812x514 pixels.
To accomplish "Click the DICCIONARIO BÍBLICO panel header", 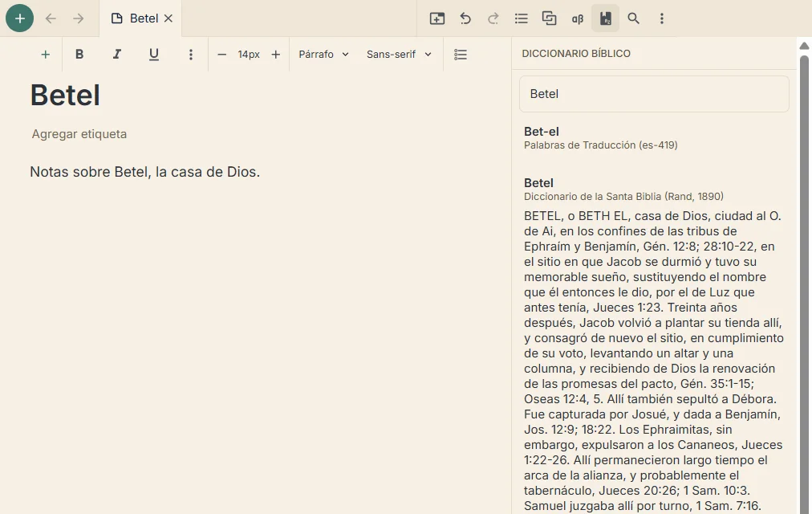I will pos(576,53).
